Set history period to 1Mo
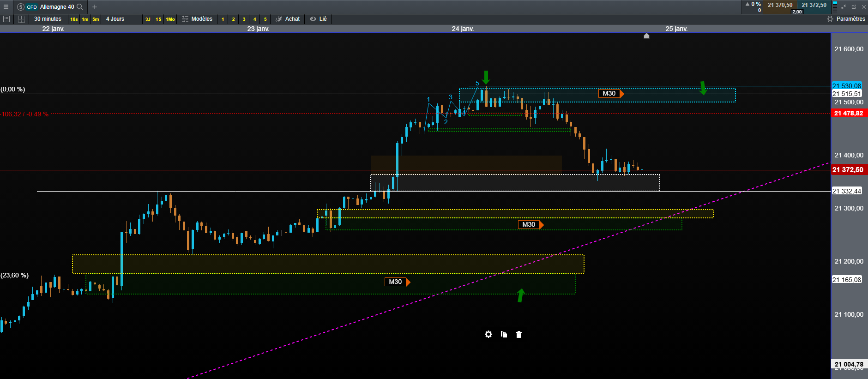This screenshot has height=379, width=868. (x=170, y=19)
